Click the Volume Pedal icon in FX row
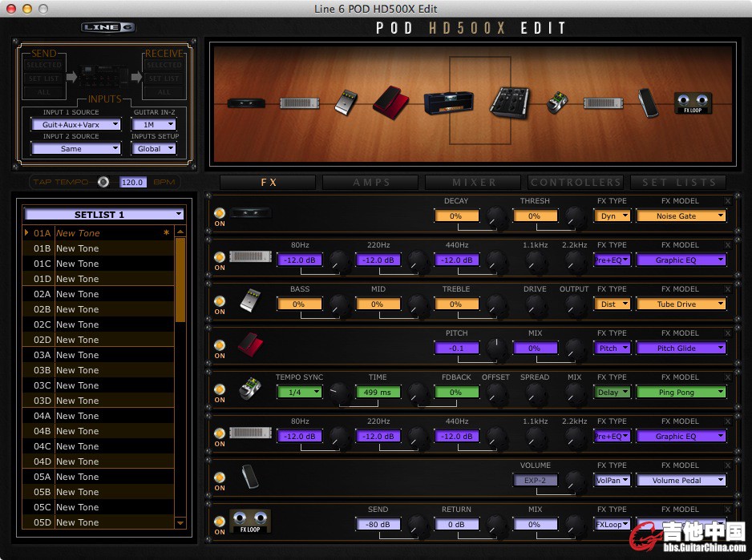 coord(250,476)
